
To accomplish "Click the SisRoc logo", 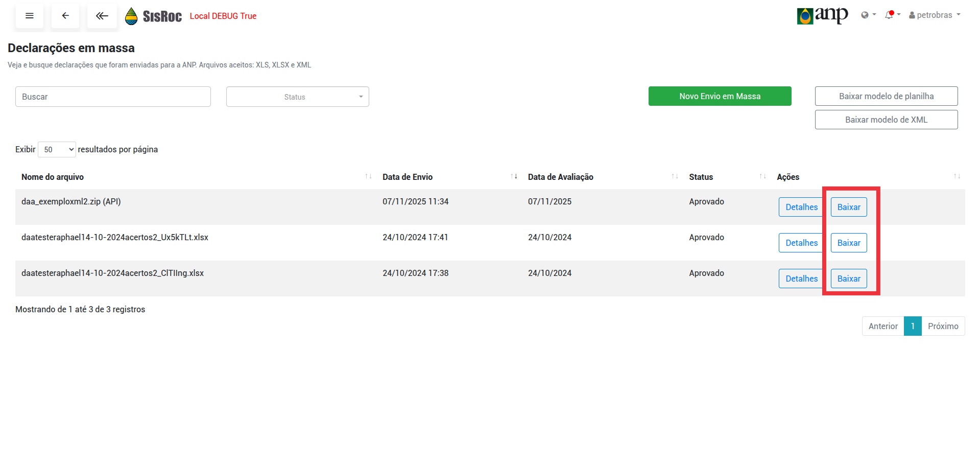I will (154, 16).
